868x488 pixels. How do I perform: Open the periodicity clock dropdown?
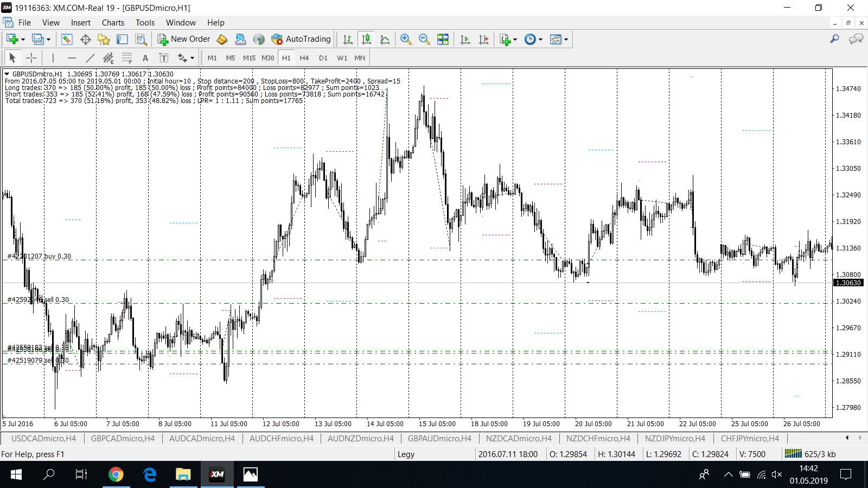click(540, 39)
